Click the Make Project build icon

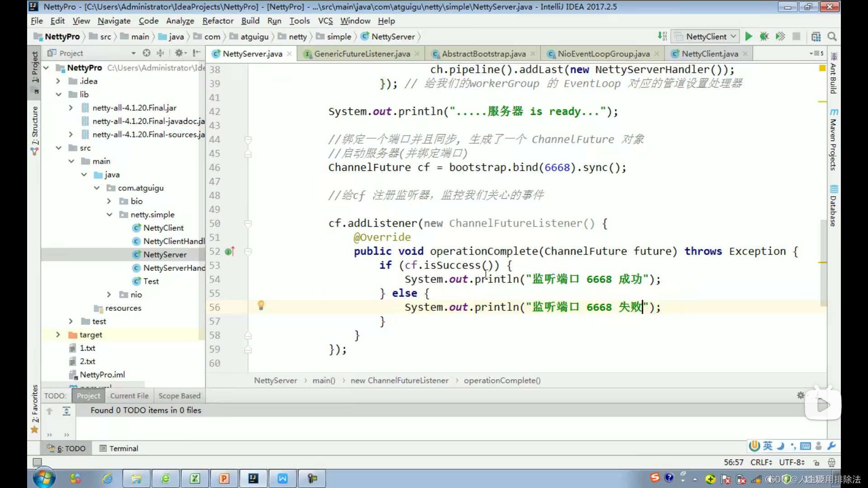pyautogui.click(x=662, y=37)
